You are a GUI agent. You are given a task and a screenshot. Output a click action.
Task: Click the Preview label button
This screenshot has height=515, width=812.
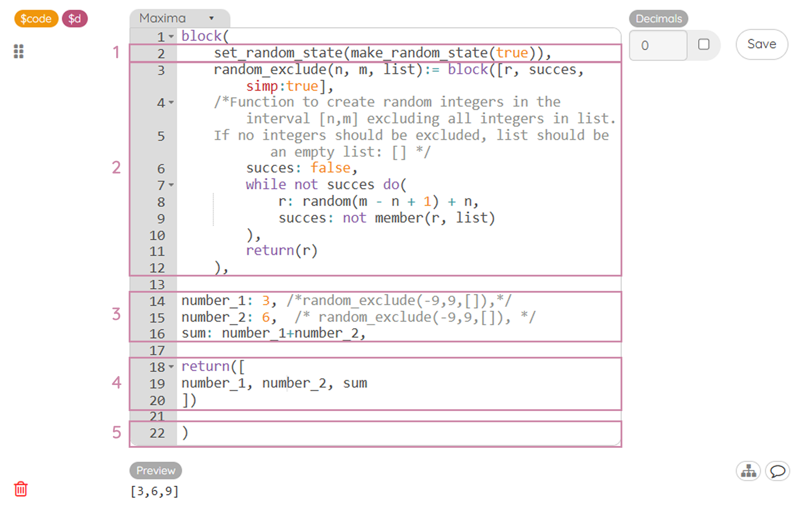[x=156, y=471]
